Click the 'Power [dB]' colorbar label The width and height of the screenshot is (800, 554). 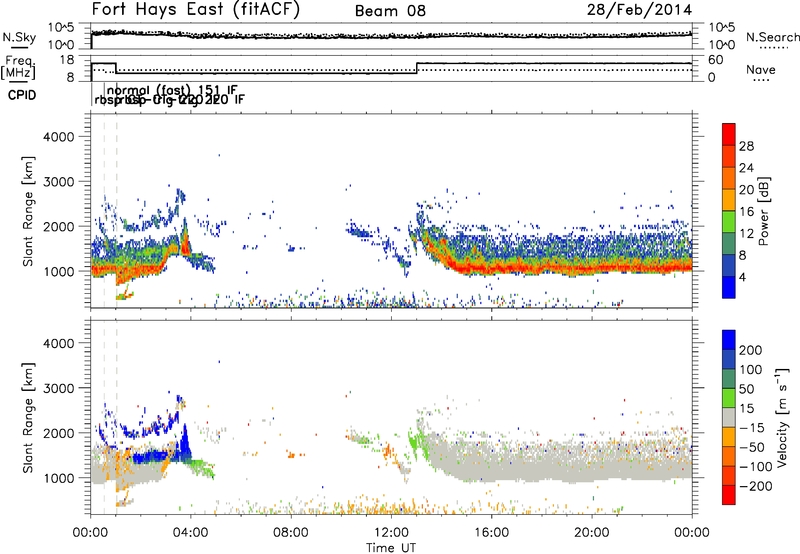click(x=763, y=211)
